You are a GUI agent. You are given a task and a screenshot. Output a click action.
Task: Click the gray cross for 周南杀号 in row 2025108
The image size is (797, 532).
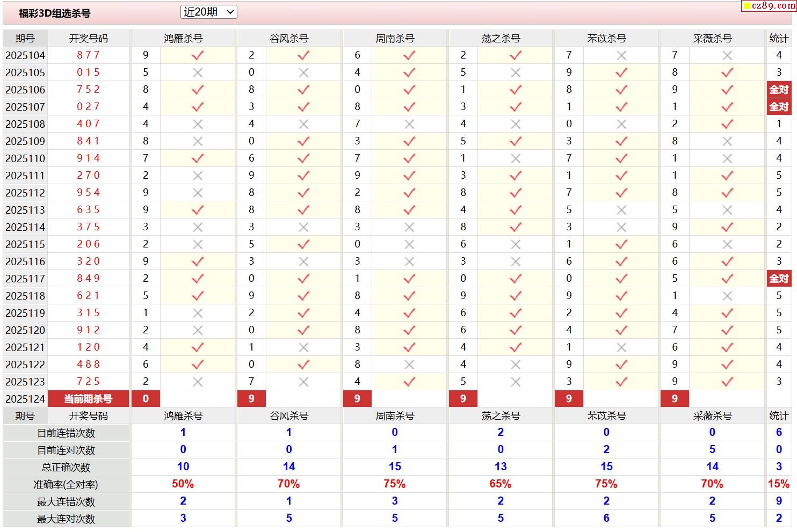409,124
